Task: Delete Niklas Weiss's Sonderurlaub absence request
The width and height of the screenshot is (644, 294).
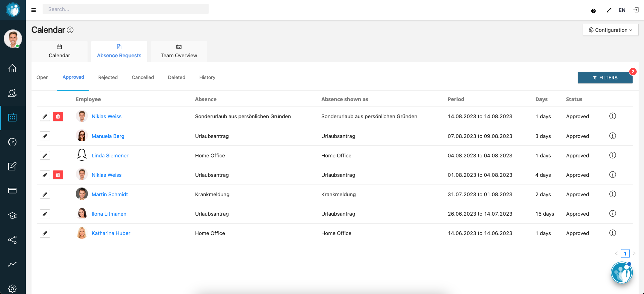Action: 58,117
